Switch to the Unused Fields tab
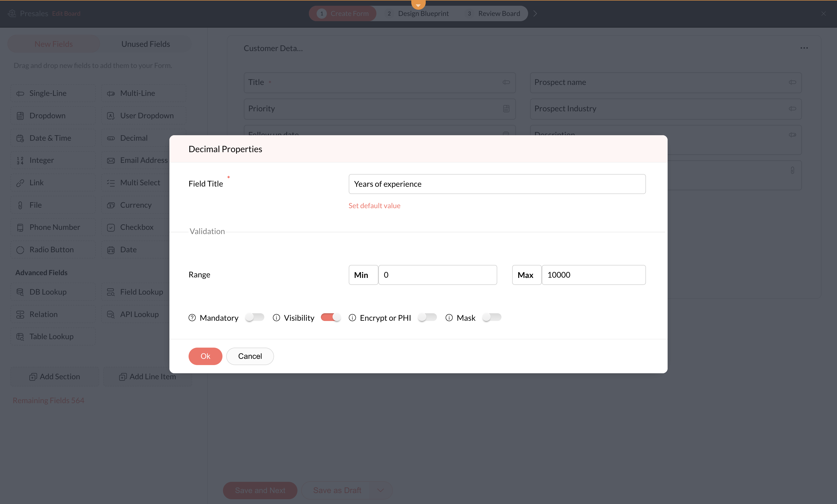Image resolution: width=837 pixels, height=504 pixels. click(145, 44)
